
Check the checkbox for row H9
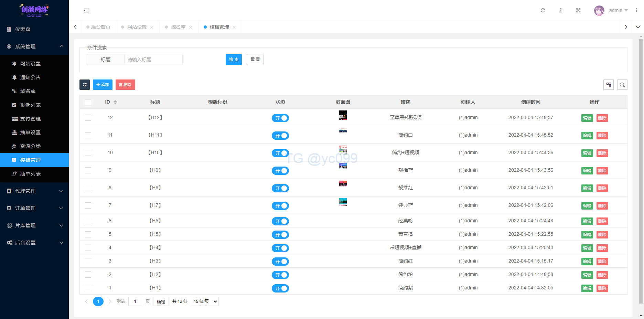88,170
